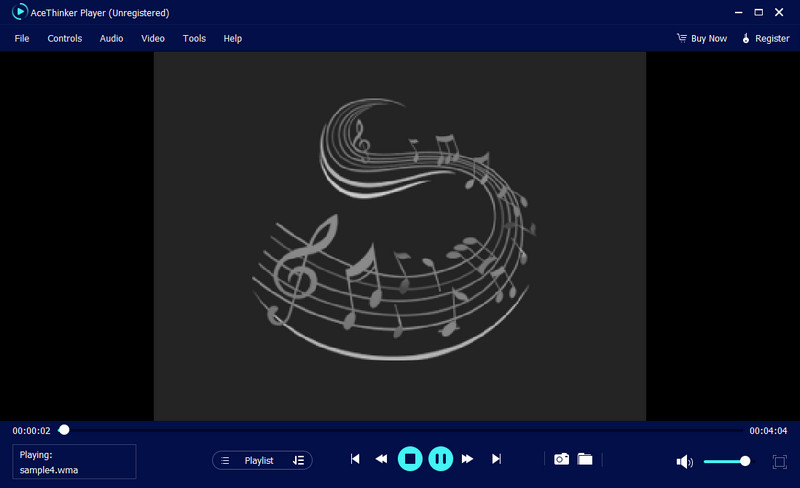Close the AceThinker Player window
The height and width of the screenshot is (488, 800).
(779, 12)
